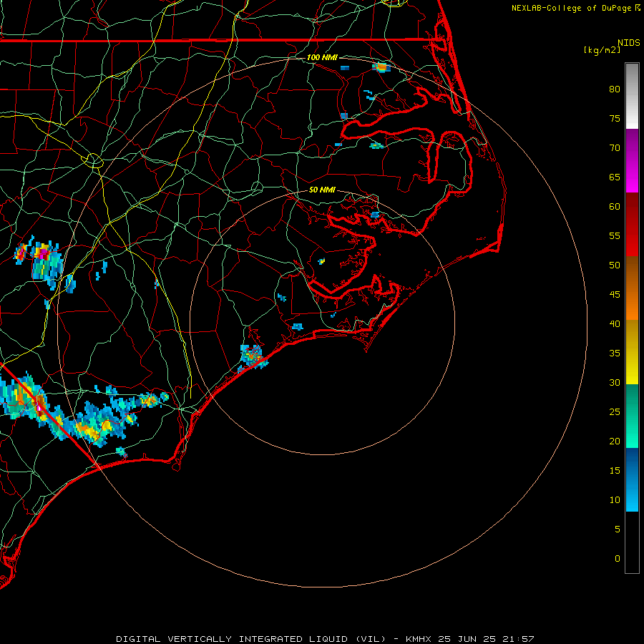Screen dimensions: 644x644
Task: Pick the gold-yellow segment of color bar
Action: [632, 352]
